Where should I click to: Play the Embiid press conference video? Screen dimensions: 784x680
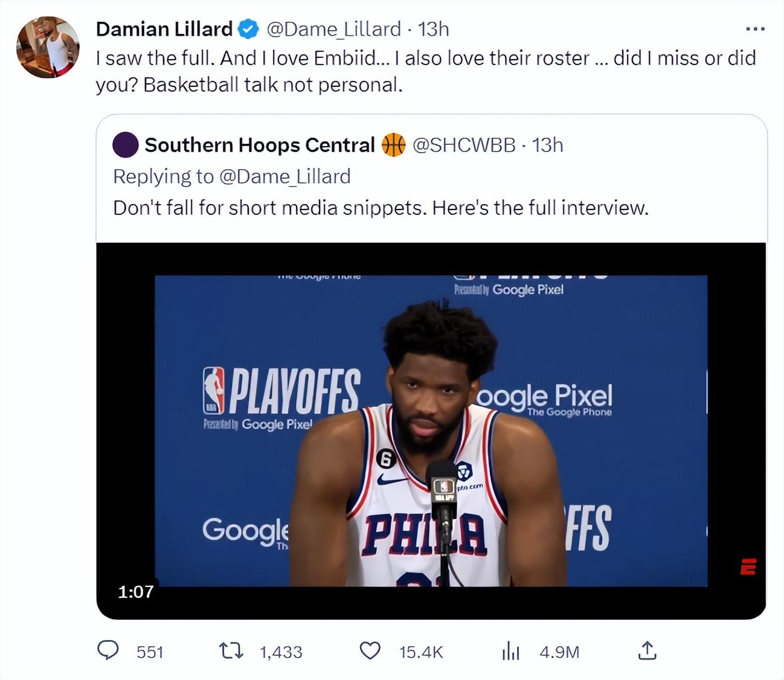pos(431,431)
